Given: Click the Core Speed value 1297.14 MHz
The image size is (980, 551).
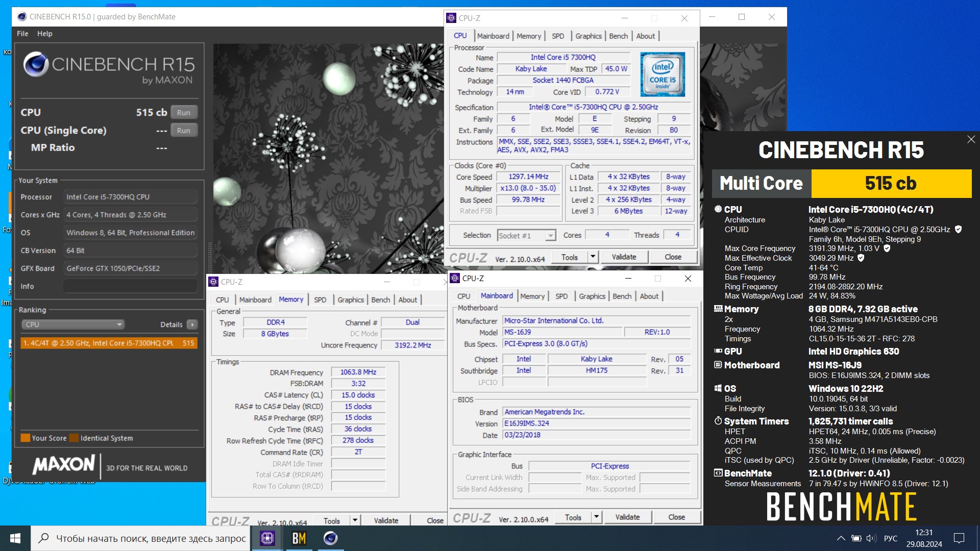Looking at the screenshot, I should click(528, 177).
